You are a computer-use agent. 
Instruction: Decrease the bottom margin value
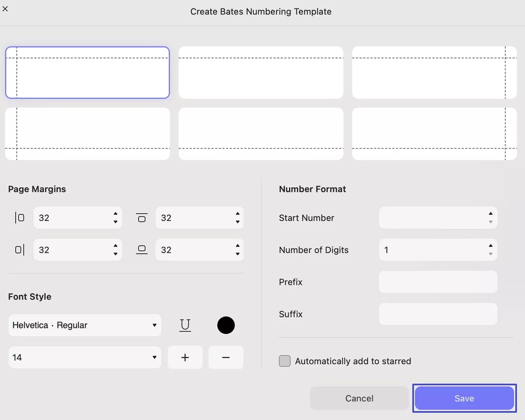(x=237, y=254)
